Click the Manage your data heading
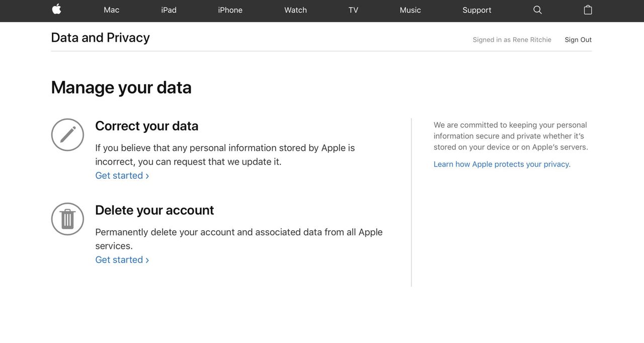Screen dimensions: 644x343 click(121, 88)
